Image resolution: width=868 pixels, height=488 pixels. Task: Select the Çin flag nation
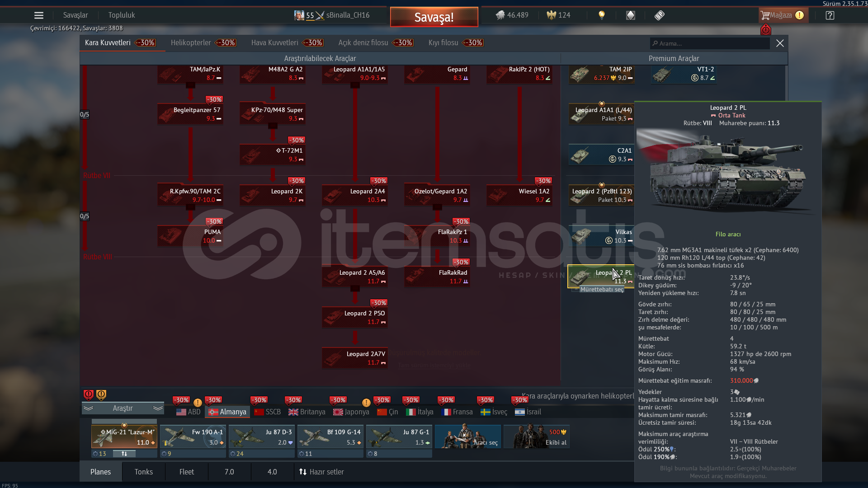coord(387,412)
